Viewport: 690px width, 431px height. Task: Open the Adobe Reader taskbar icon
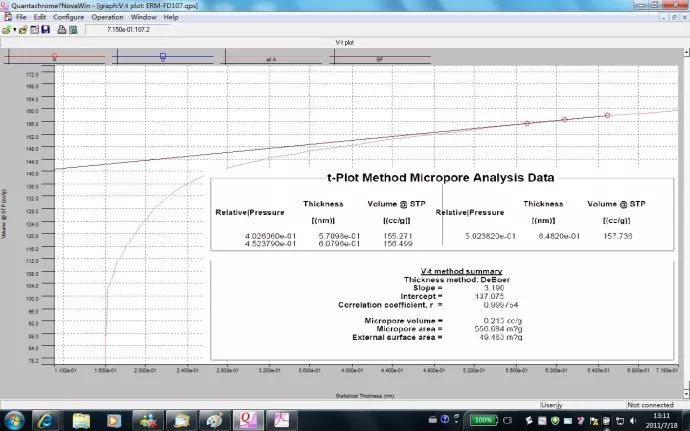(282, 420)
